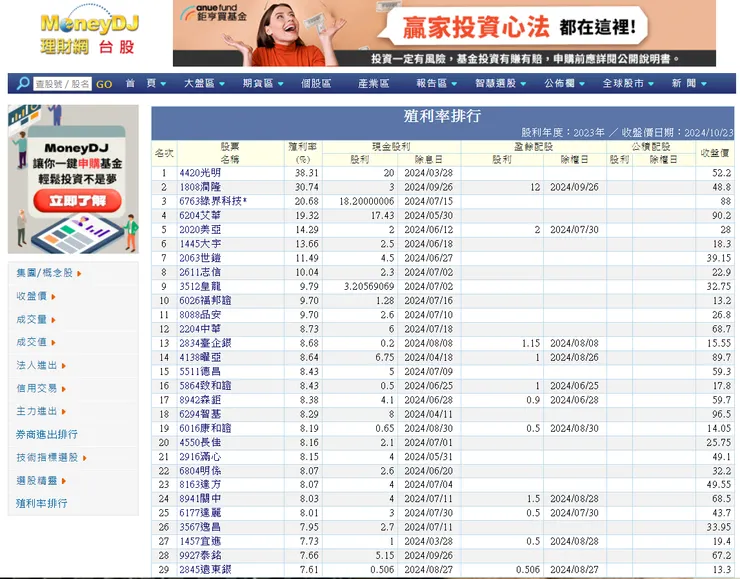Open stock 1457宜進 link
Viewport: 740px width, 579px height.
point(200,541)
